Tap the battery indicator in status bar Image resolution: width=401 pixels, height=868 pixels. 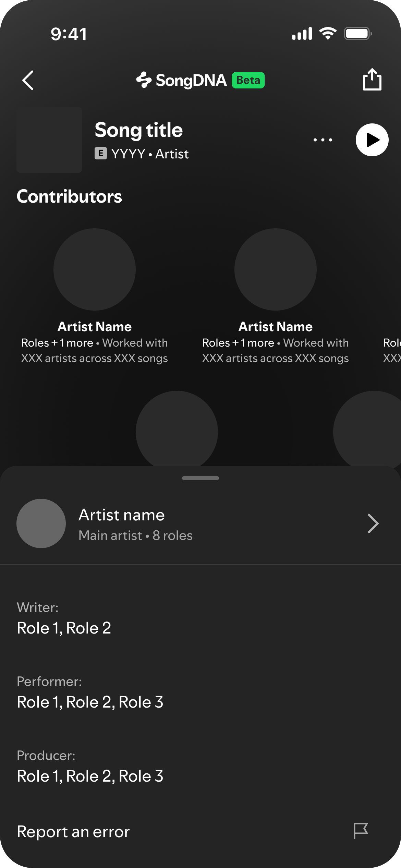click(357, 34)
